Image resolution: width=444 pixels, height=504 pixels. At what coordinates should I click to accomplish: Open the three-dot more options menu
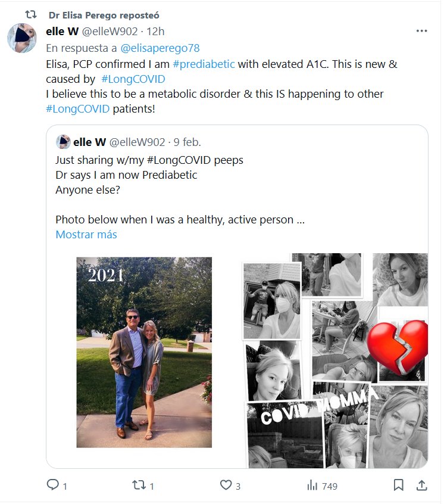click(421, 31)
